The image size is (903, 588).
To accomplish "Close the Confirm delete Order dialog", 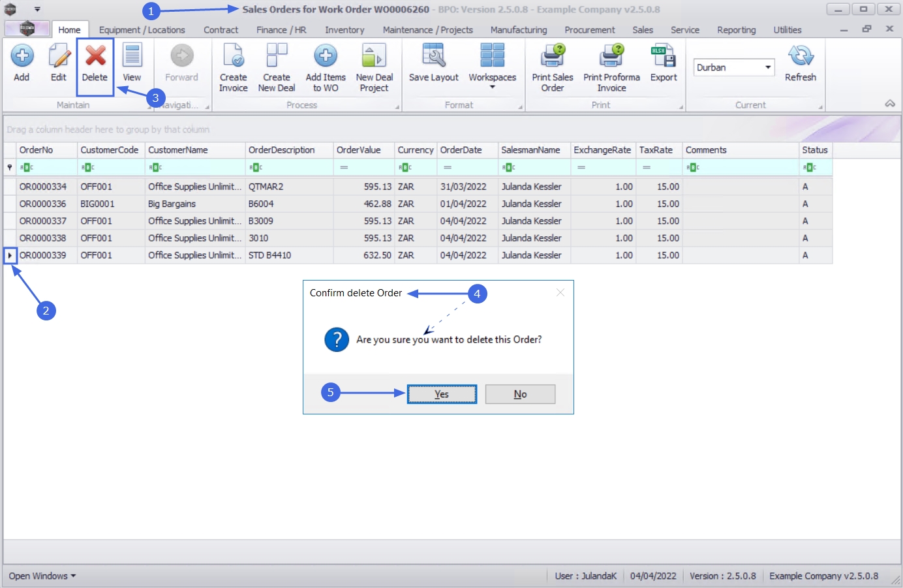I will point(560,292).
